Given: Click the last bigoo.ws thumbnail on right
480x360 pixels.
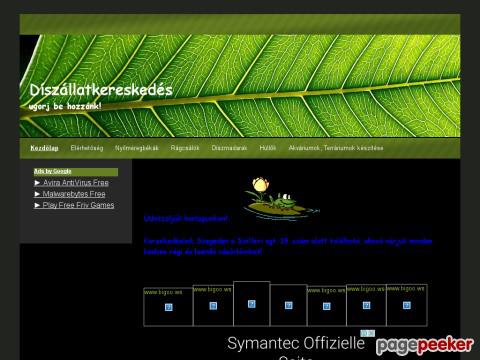Looking at the screenshot, I should [407, 305].
